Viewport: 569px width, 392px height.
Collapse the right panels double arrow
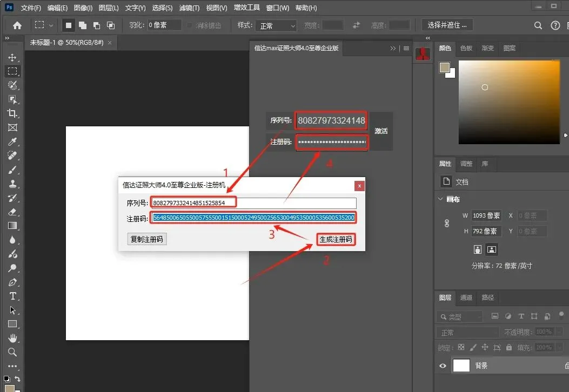tap(428, 38)
